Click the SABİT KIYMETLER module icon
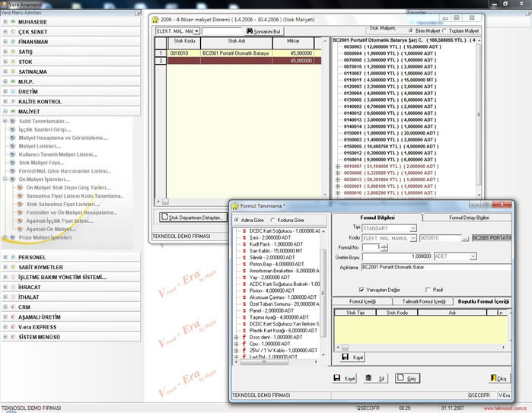 [13, 267]
